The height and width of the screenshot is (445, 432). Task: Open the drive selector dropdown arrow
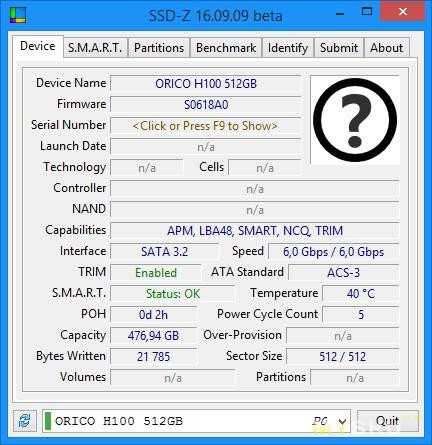(x=342, y=422)
